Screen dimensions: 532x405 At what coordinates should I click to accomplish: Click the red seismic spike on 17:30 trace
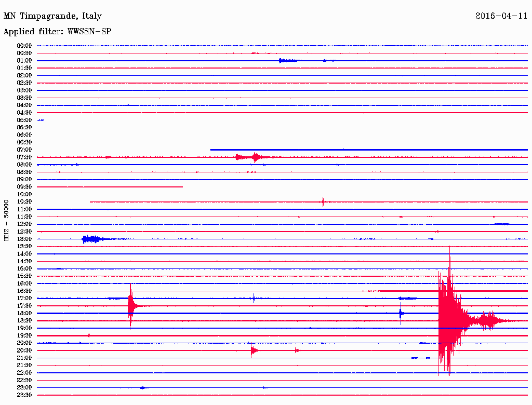pos(130,306)
